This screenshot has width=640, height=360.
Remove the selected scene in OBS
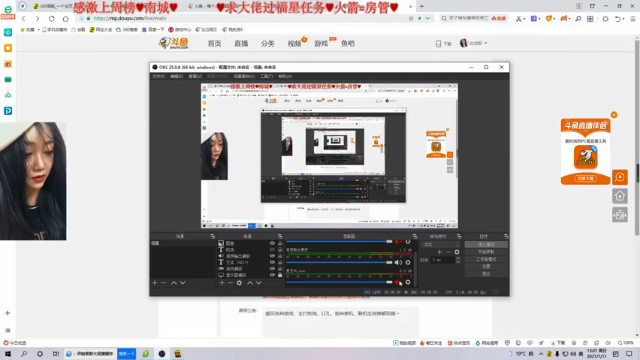tap(163, 282)
